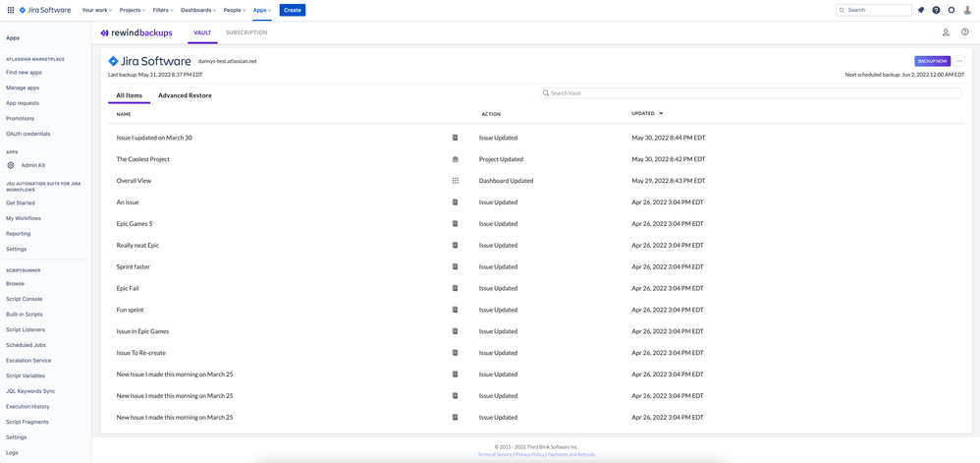Click the issue icon for 'Issue I updated on March 30'
This screenshot has width=980, height=463.
(x=455, y=138)
